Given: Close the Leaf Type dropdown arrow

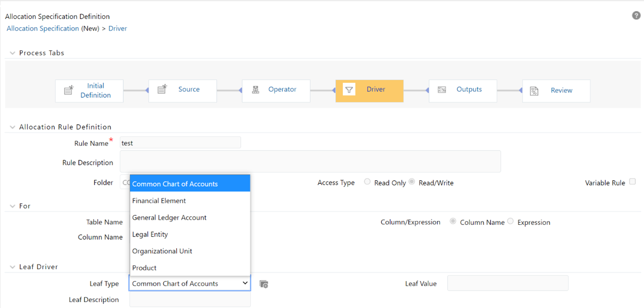Looking at the screenshot, I should pyautogui.click(x=245, y=283).
